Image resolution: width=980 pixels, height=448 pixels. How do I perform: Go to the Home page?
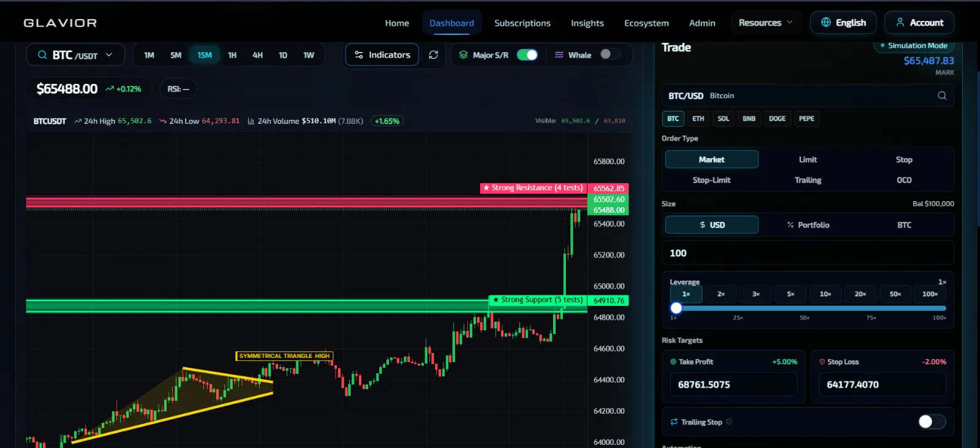(x=397, y=23)
